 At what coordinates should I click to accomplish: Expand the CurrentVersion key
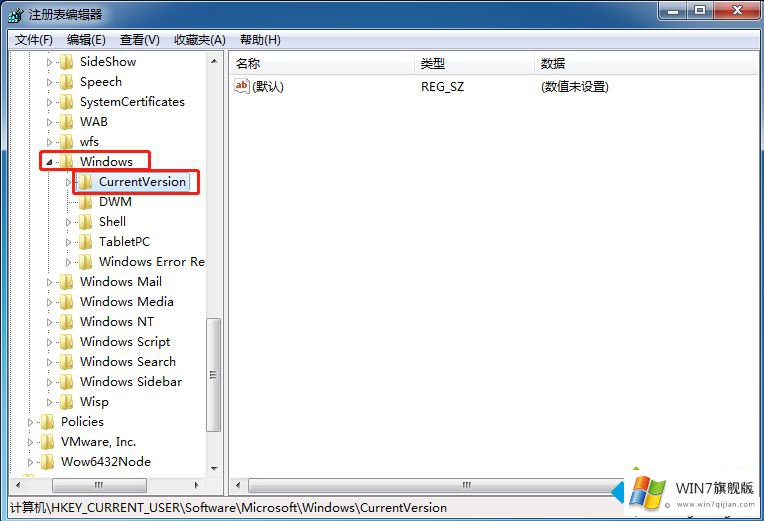coord(68,182)
